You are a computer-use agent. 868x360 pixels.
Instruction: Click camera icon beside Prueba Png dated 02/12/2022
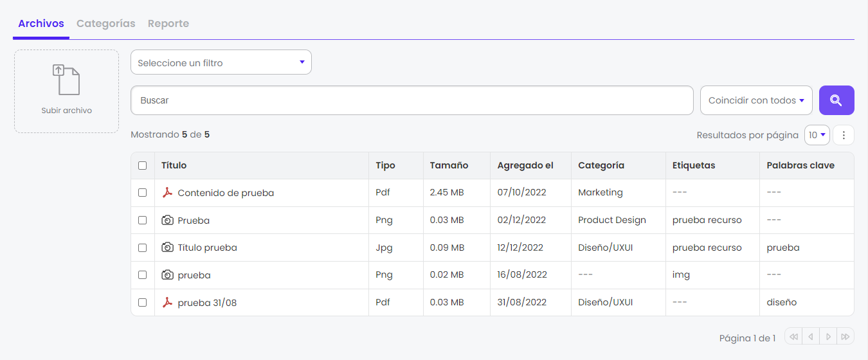167,220
